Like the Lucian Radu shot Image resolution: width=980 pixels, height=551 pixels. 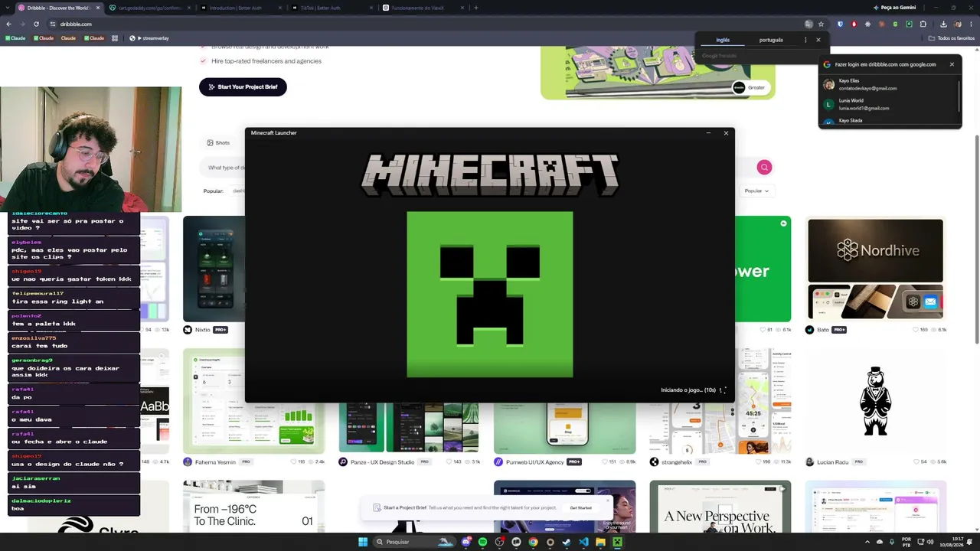(916, 462)
